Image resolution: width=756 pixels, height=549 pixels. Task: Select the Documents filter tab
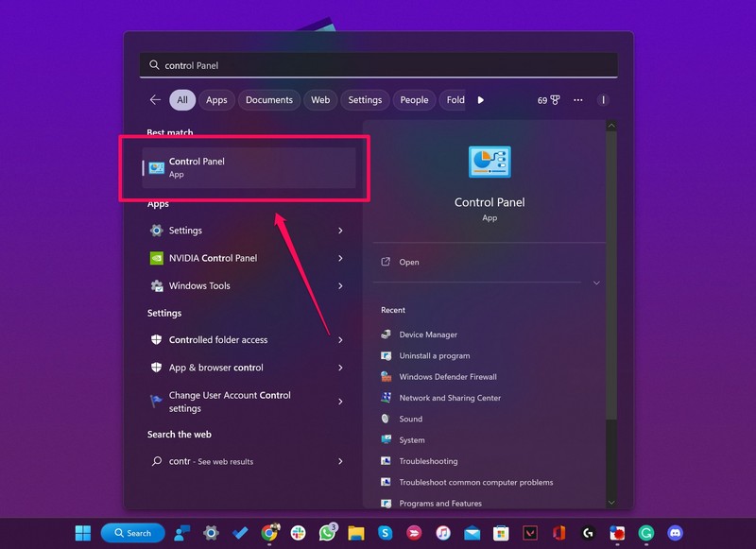point(268,100)
